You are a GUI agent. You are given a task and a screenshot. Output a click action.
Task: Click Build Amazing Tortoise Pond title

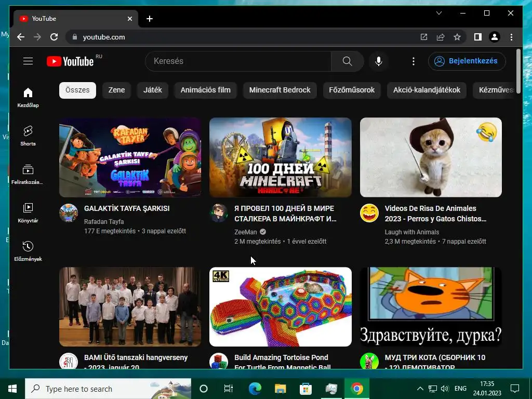pos(282,362)
